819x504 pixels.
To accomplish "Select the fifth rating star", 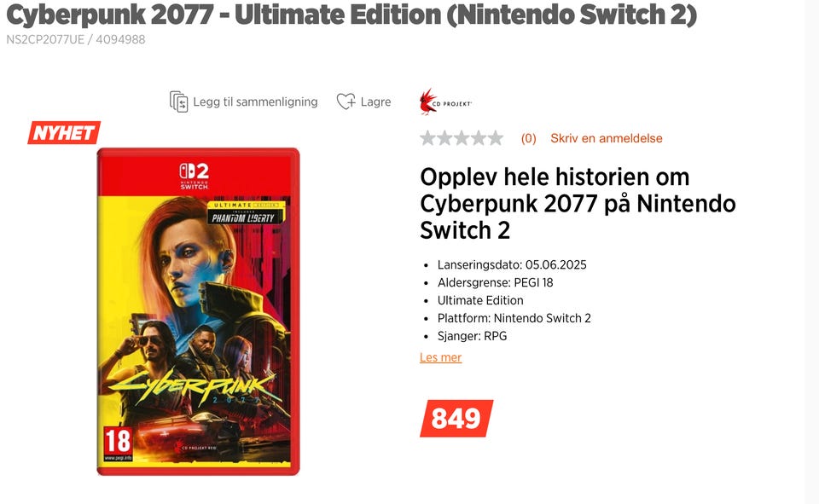I will [495, 138].
